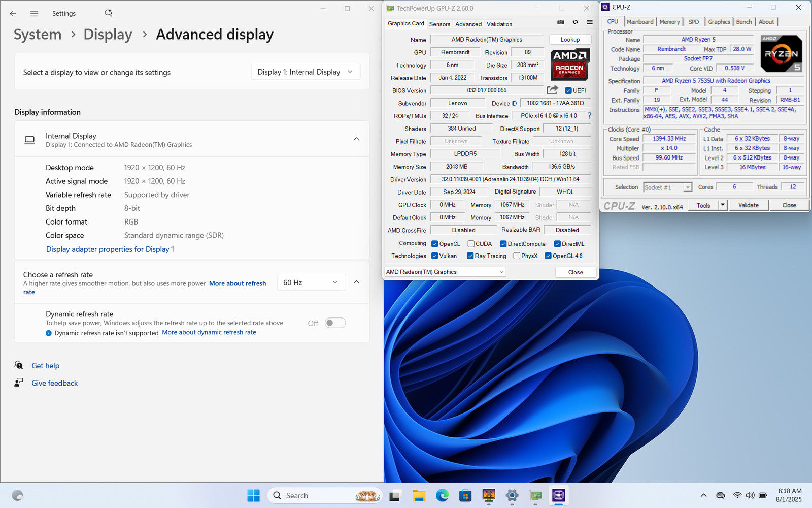Open the GPU selection dropdown in GPU-Z

[445, 272]
